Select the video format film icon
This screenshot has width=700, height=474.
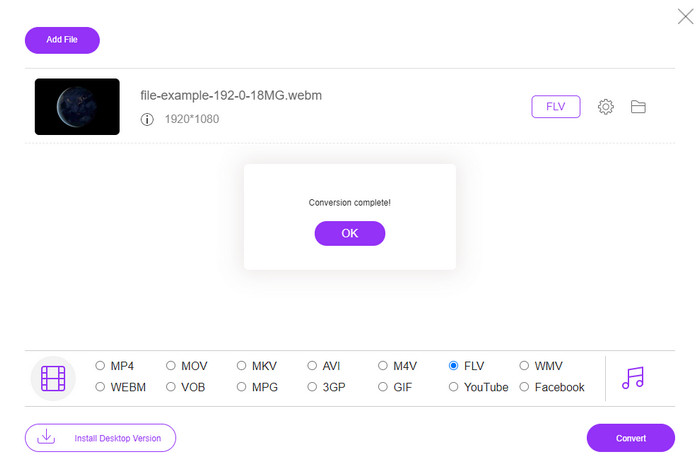point(53,378)
